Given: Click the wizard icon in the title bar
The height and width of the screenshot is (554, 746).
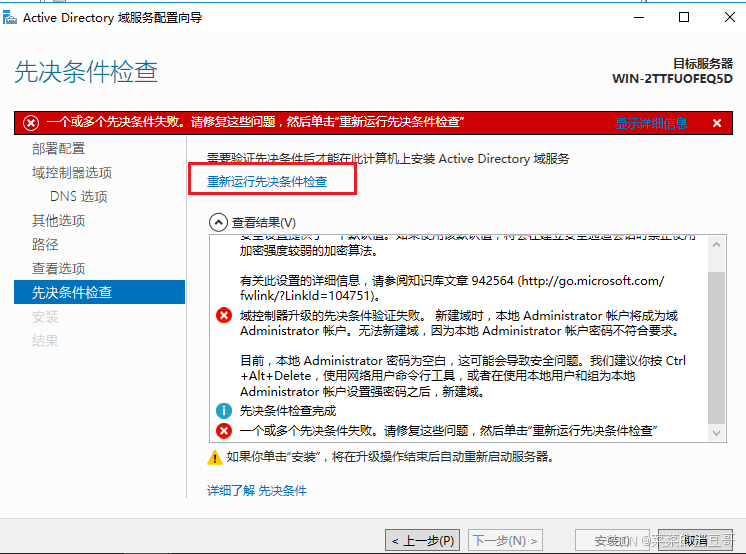Looking at the screenshot, I should [x=10, y=18].
